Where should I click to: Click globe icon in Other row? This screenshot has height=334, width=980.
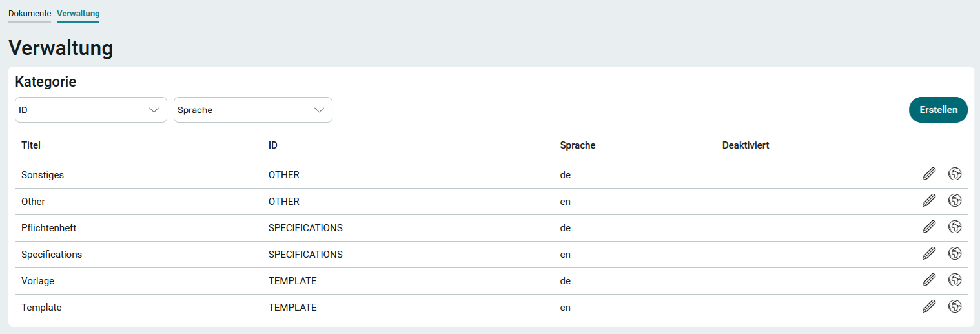(x=955, y=200)
